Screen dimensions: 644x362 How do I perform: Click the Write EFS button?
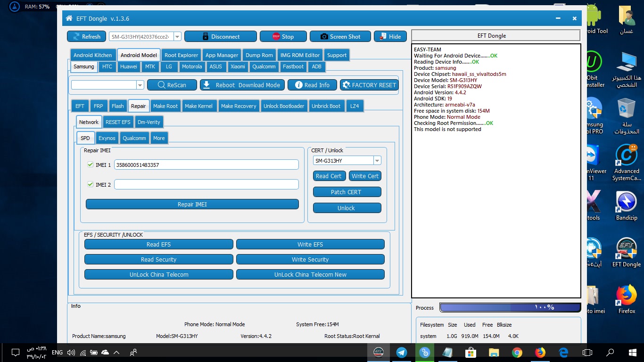point(310,244)
